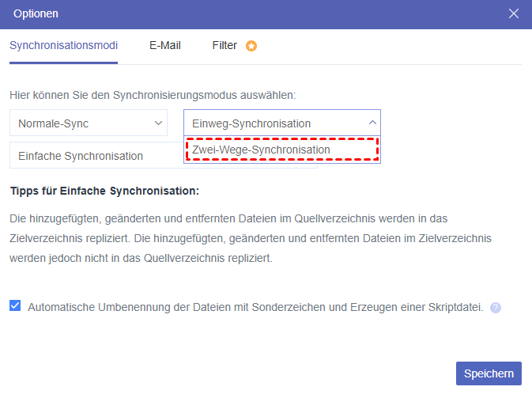Click the Speichern button
The image size is (532, 398).
[489, 373]
